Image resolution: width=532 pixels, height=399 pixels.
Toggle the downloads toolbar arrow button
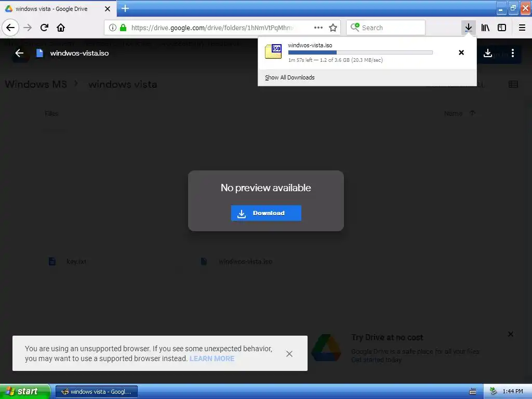click(468, 28)
